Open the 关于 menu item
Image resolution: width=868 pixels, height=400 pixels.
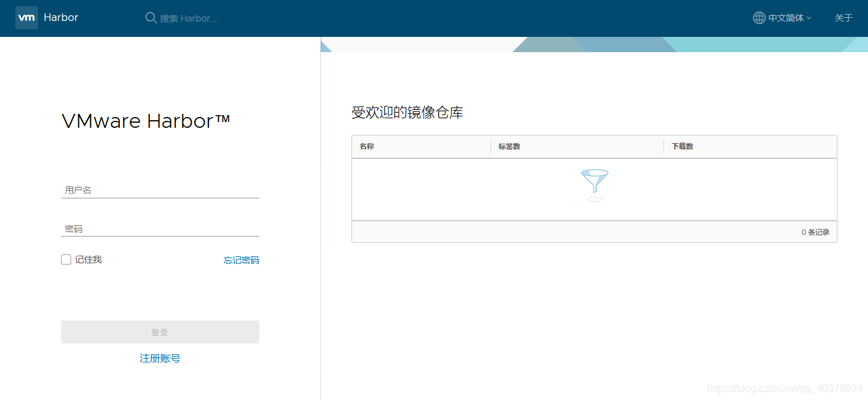843,18
